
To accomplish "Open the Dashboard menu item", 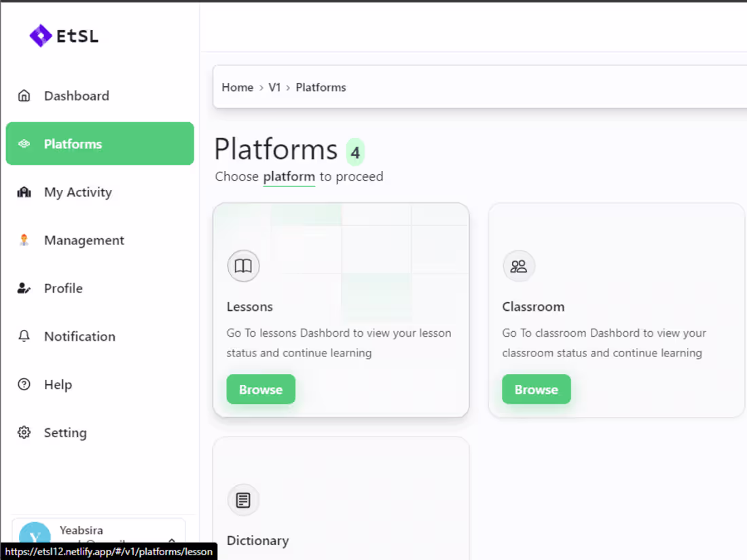I will [100, 96].
